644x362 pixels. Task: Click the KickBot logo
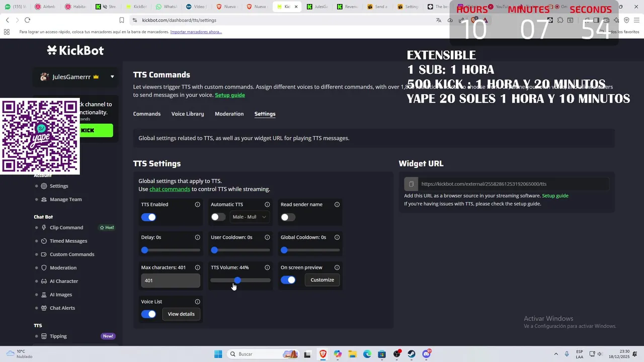tap(75, 50)
